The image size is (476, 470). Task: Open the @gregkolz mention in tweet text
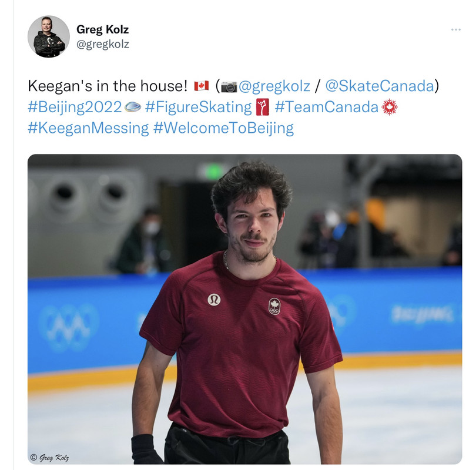(274, 86)
